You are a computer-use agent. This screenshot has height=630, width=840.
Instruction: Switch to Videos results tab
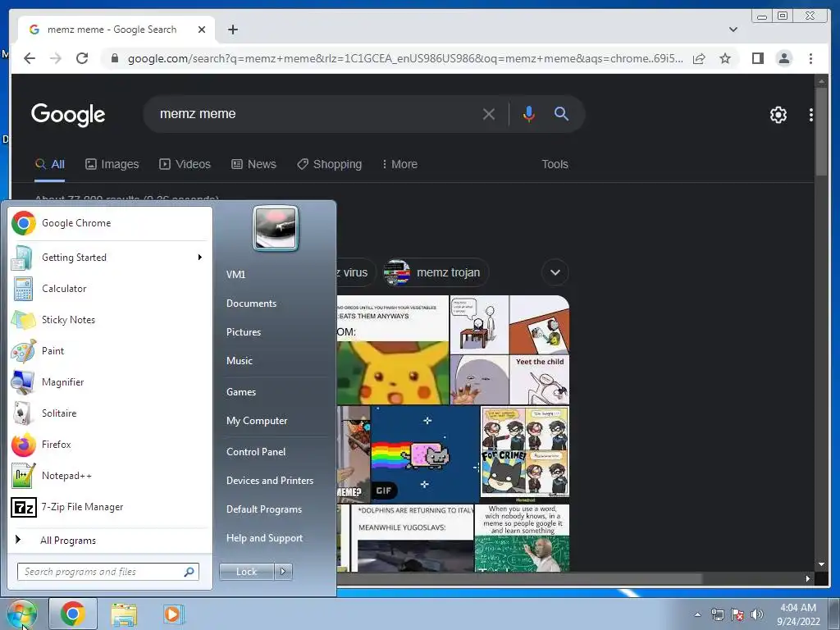point(185,164)
